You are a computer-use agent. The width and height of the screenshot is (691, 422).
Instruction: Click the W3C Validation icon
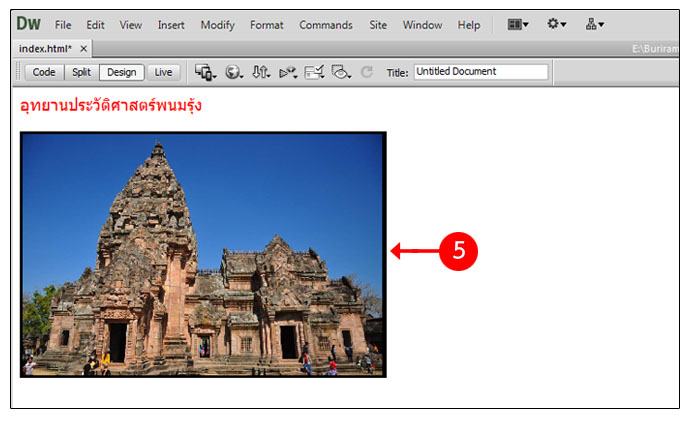point(288,72)
